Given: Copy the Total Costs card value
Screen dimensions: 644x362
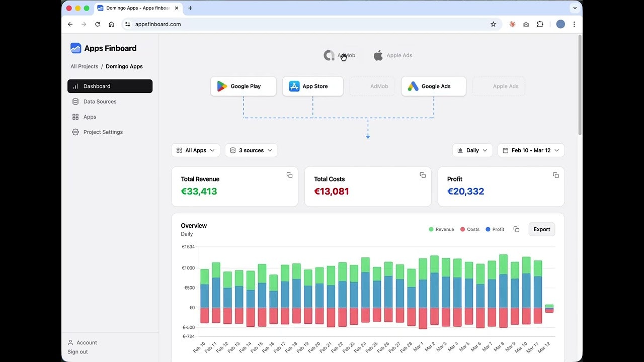Looking at the screenshot, I should click(x=423, y=175).
